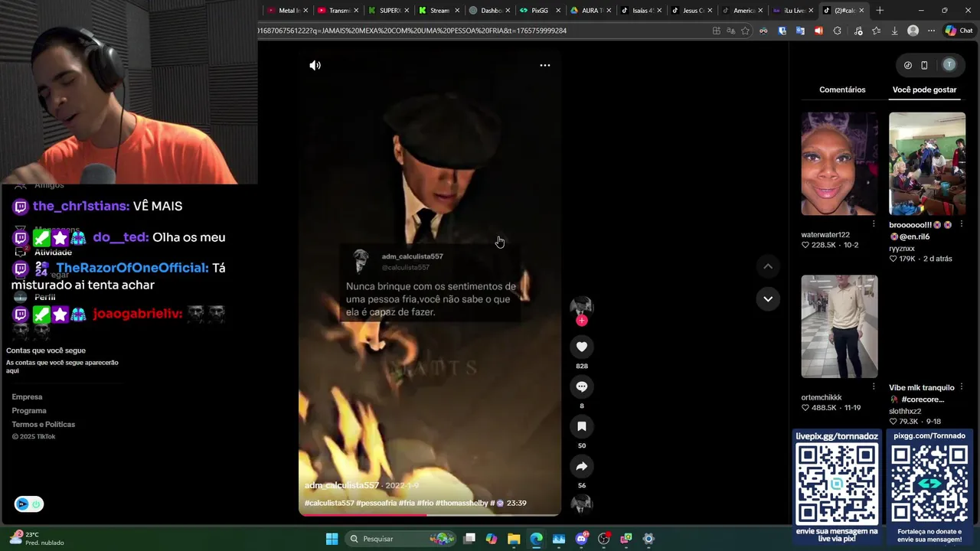Open browser downloads icon
Screen dimensions: 980x551
(x=894, y=31)
